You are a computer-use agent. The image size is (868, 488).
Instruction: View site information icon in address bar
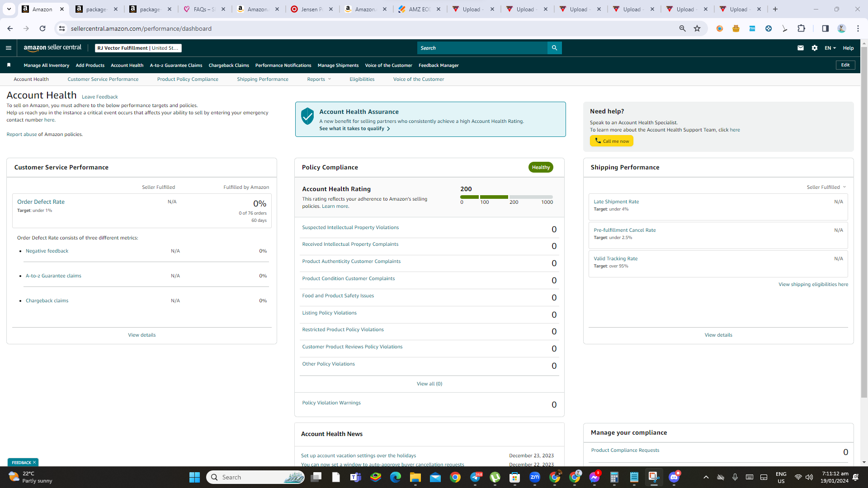pyautogui.click(x=62, y=28)
